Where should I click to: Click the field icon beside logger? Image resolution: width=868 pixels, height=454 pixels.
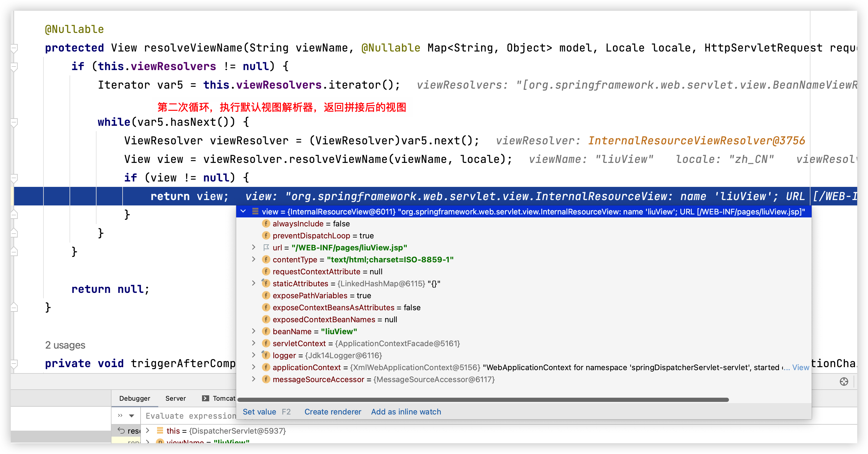266,355
